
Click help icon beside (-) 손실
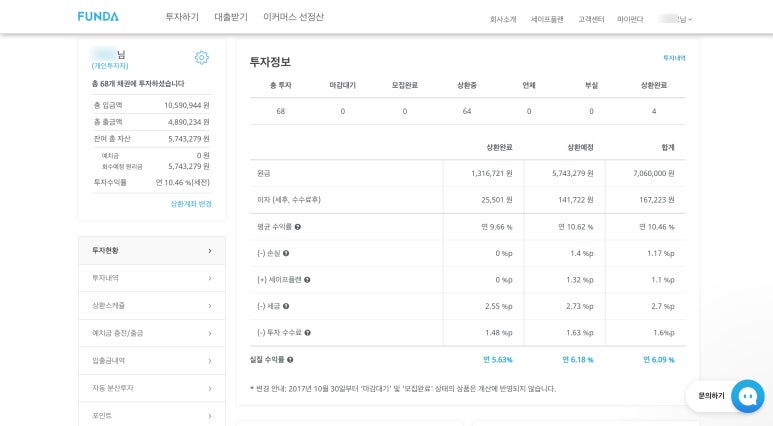click(286, 253)
